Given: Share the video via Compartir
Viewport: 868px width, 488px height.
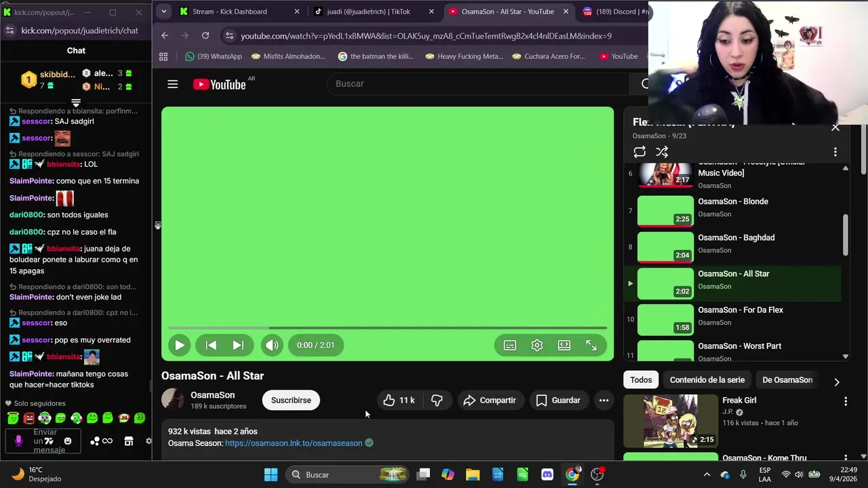Looking at the screenshot, I should tap(490, 401).
